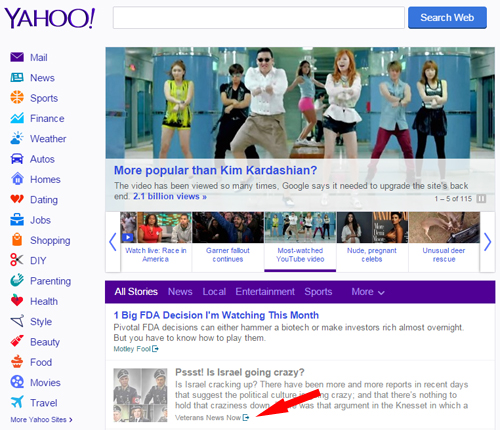This screenshot has width=500, height=430.
Task: Select the Entertainment stories tab
Action: click(x=265, y=292)
